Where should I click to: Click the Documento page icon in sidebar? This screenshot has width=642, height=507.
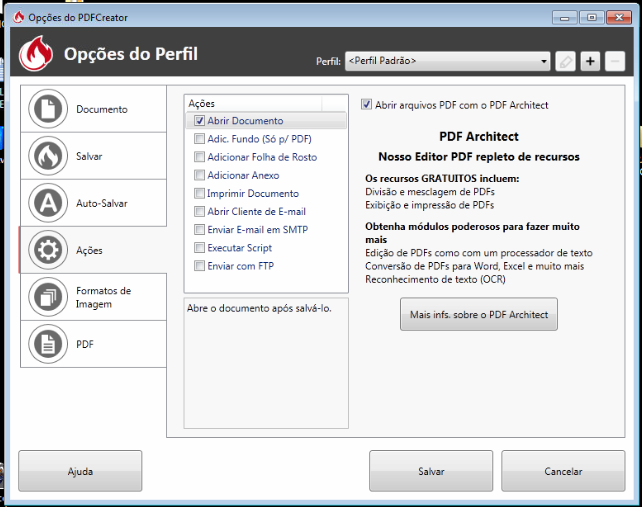(48, 109)
